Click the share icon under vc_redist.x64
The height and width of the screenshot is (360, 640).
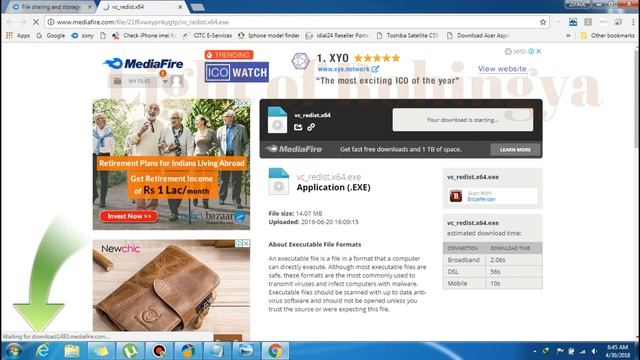298,127
